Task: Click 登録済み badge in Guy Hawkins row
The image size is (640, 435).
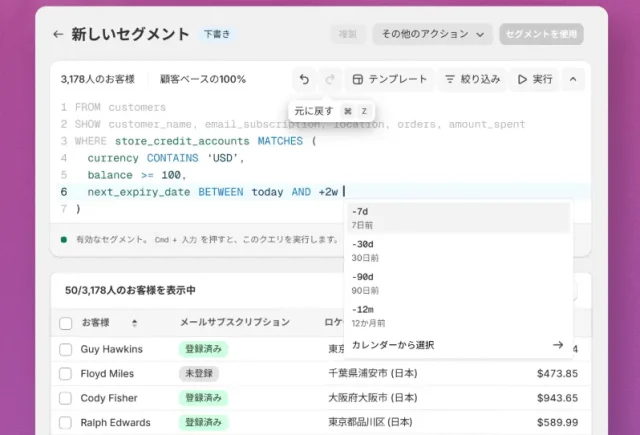Action: (203, 349)
